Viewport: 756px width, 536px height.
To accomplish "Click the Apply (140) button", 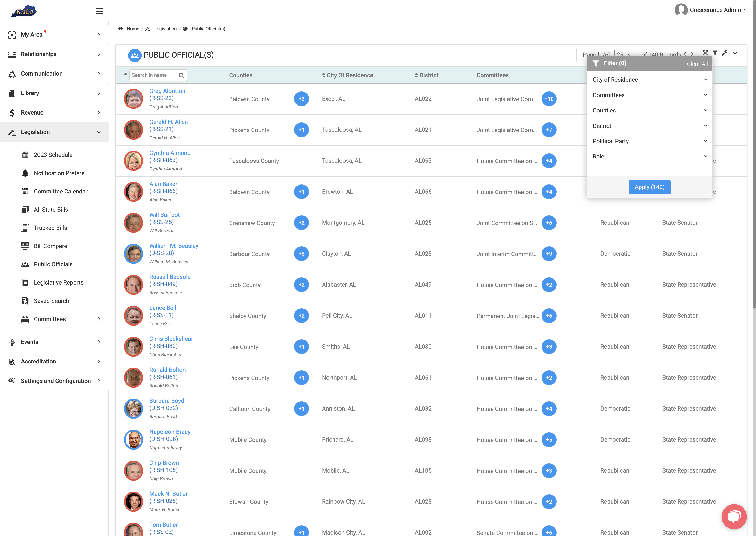I will point(649,187).
